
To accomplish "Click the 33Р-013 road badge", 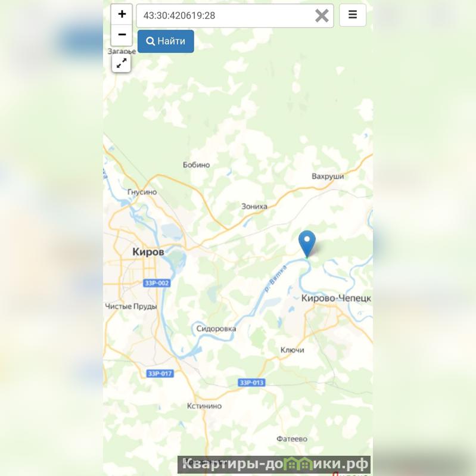I will (251, 382).
